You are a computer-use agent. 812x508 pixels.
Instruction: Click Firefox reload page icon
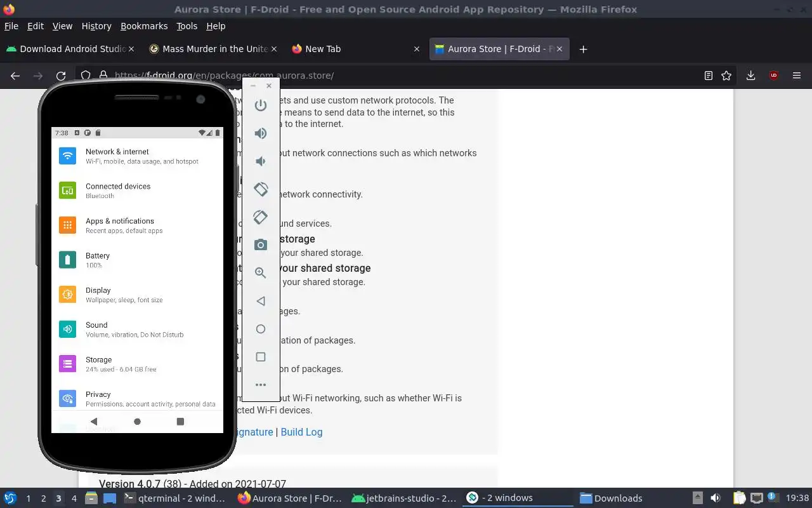coord(61,76)
